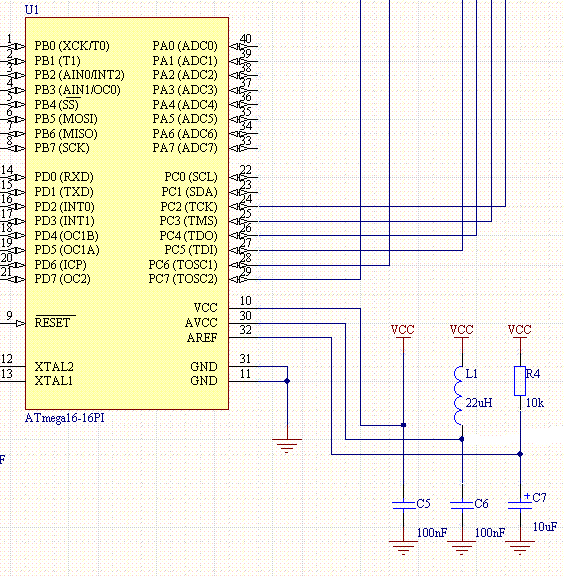Viewport: 564px width, 576px height.
Task: Click the ground symbol below the GND pins
Action: pyautogui.click(x=287, y=445)
